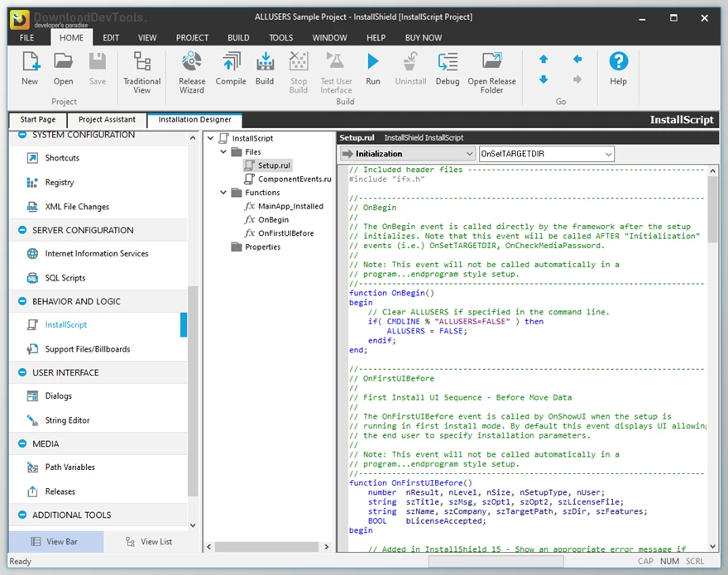Collapse the MEDIA section

[x=22, y=443]
